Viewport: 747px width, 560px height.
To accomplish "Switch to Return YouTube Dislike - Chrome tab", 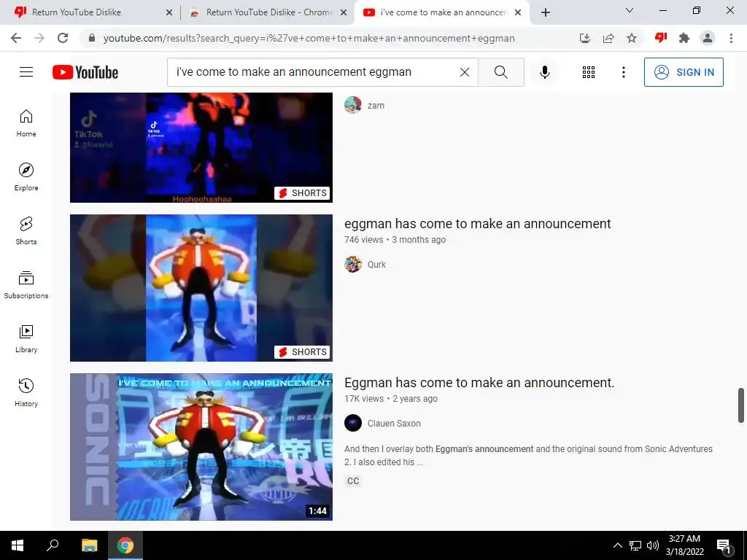I will coord(267,12).
